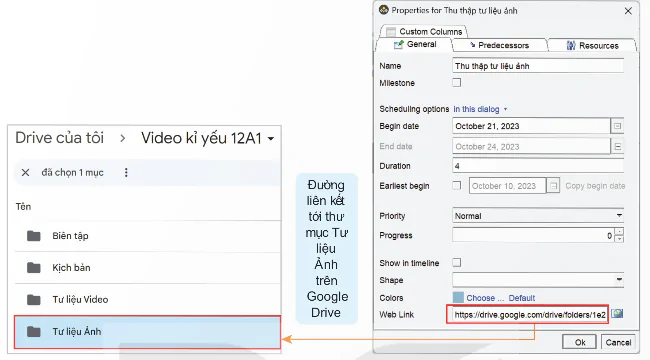The width and height of the screenshot is (650, 360).
Task: Open the Begin date calendar picker icon
Action: [x=617, y=126]
